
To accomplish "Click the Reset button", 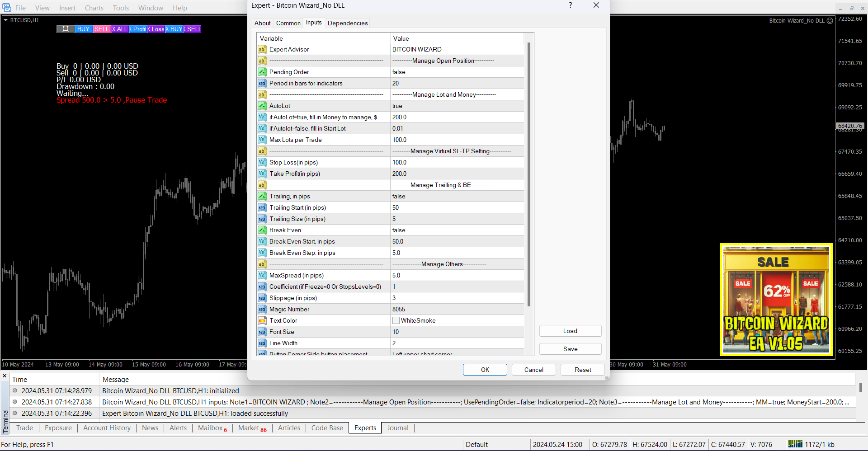I will pyautogui.click(x=583, y=370).
